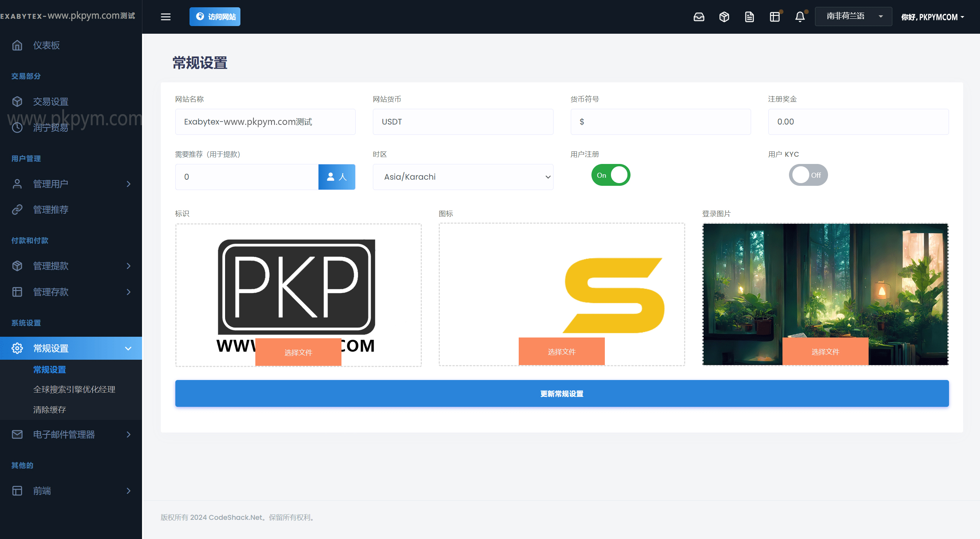Expand the 电子邮件管理器 chevron

129,434
